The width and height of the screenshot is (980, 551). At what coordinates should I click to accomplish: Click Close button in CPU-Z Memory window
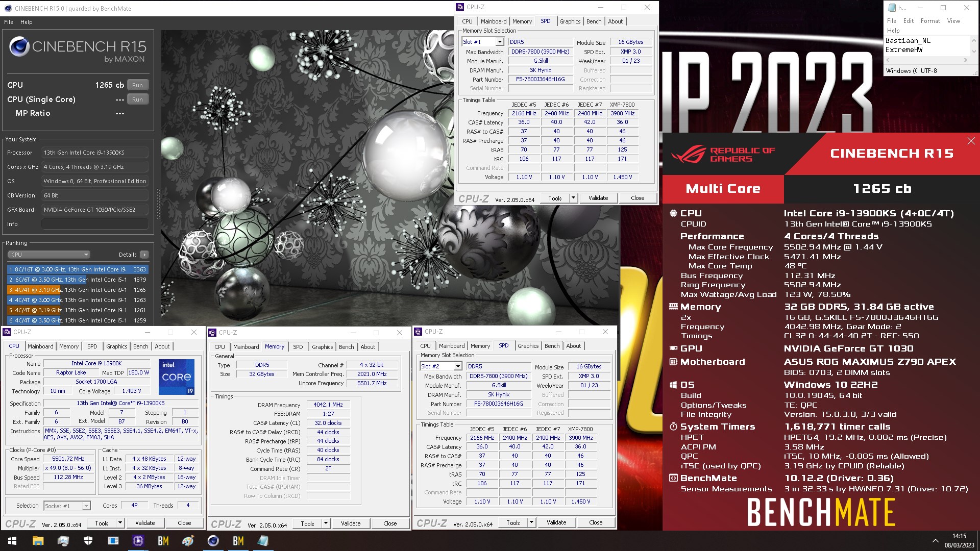[x=390, y=523]
